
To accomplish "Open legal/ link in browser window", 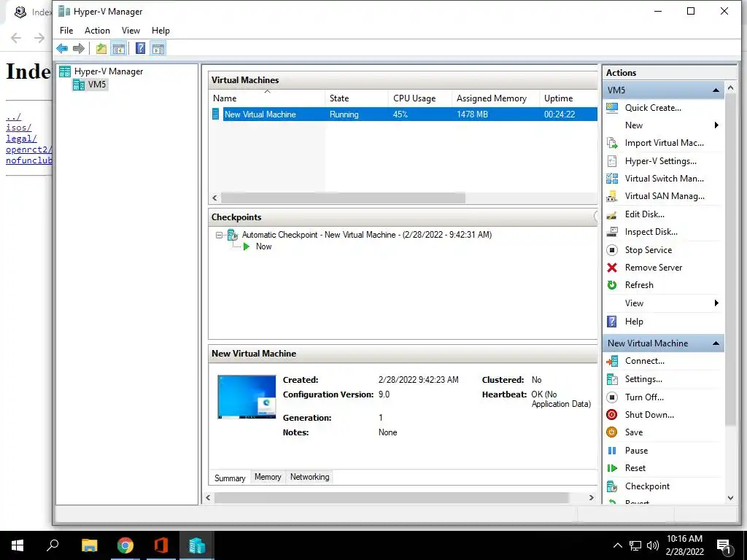I will [21, 139].
